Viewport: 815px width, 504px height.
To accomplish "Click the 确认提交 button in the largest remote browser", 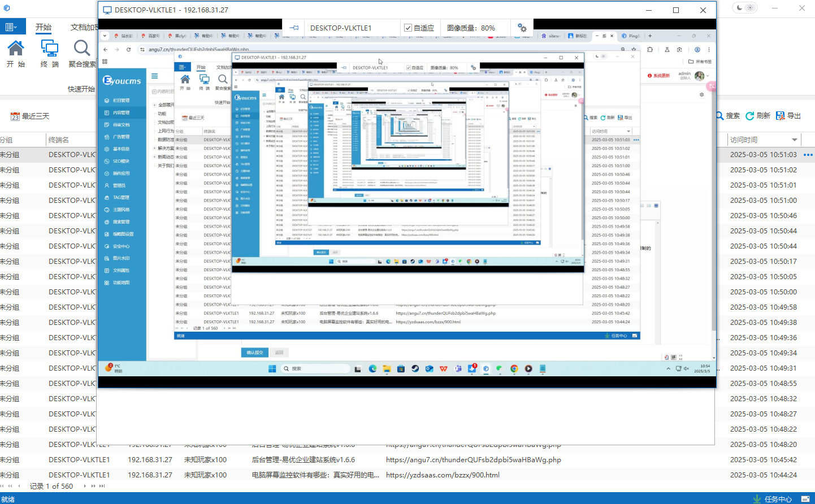I will (x=255, y=353).
